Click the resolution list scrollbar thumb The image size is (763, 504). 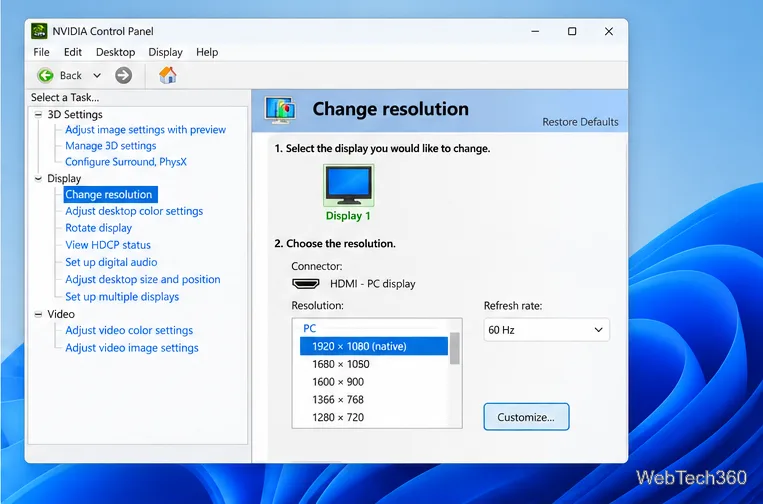pyautogui.click(x=454, y=348)
